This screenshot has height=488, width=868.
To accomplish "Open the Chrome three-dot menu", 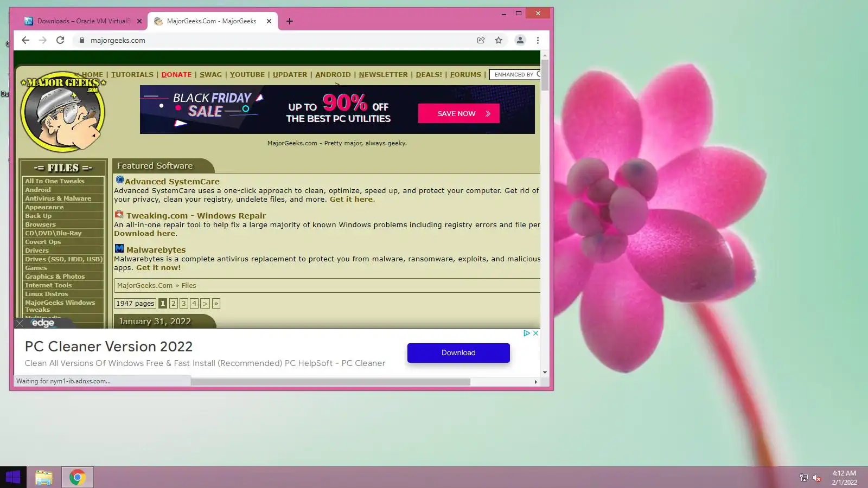I will click(538, 40).
